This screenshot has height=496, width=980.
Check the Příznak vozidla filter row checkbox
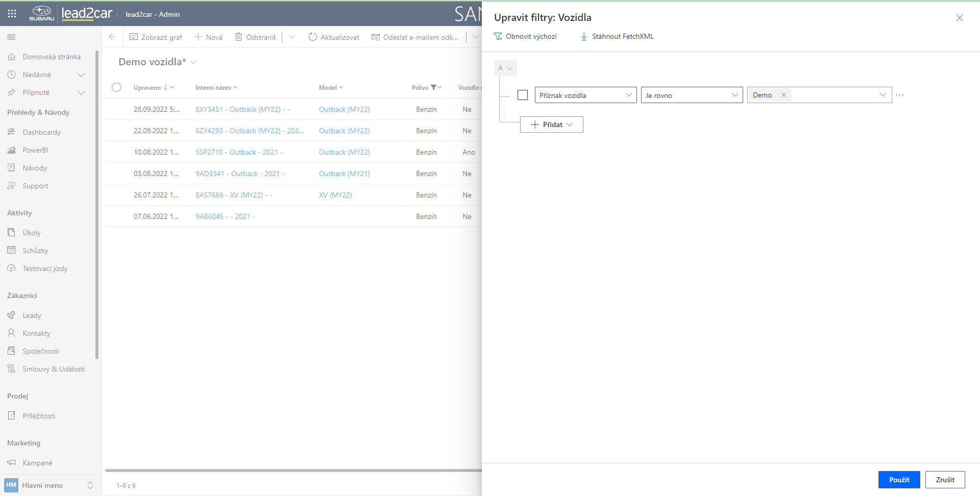(523, 95)
